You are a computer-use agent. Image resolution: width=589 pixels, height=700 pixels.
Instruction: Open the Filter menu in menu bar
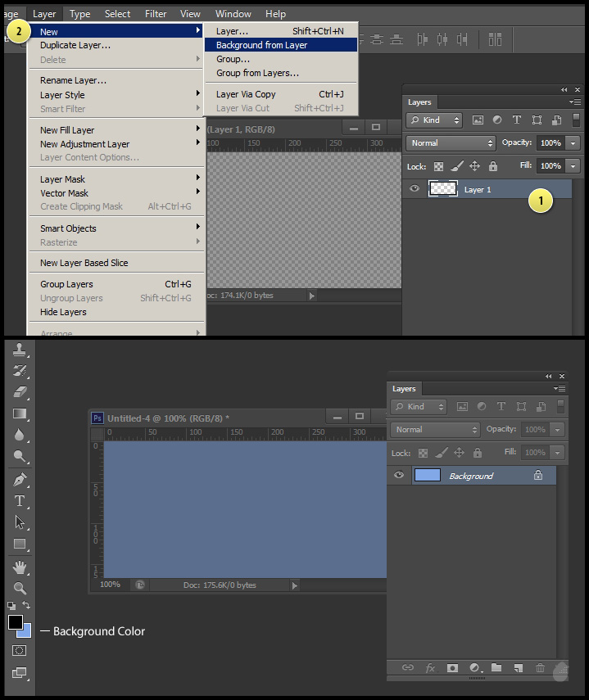point(156,13)
